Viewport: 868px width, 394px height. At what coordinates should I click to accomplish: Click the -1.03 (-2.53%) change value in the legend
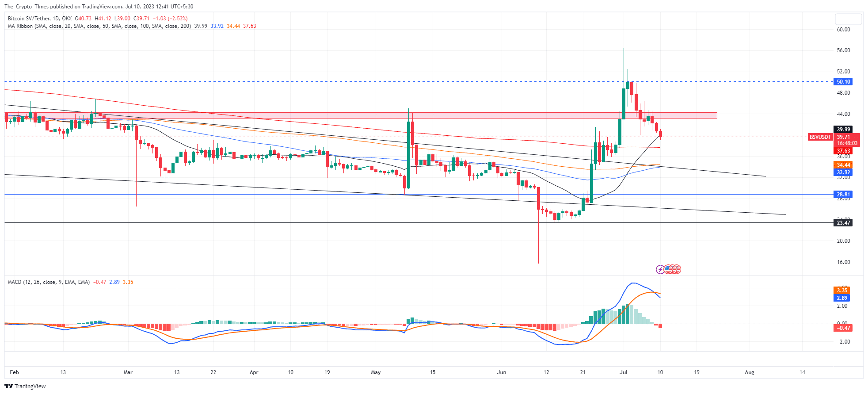pos(170,19)
